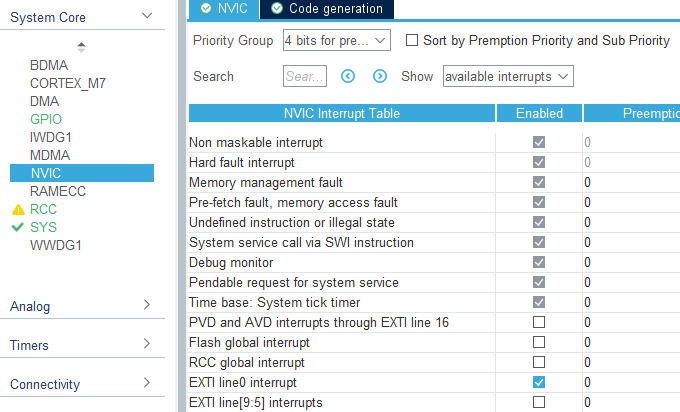Screen dimensions: 680x412
Task: Enable the Flash global interrupt checkbox
Action: 539,342
